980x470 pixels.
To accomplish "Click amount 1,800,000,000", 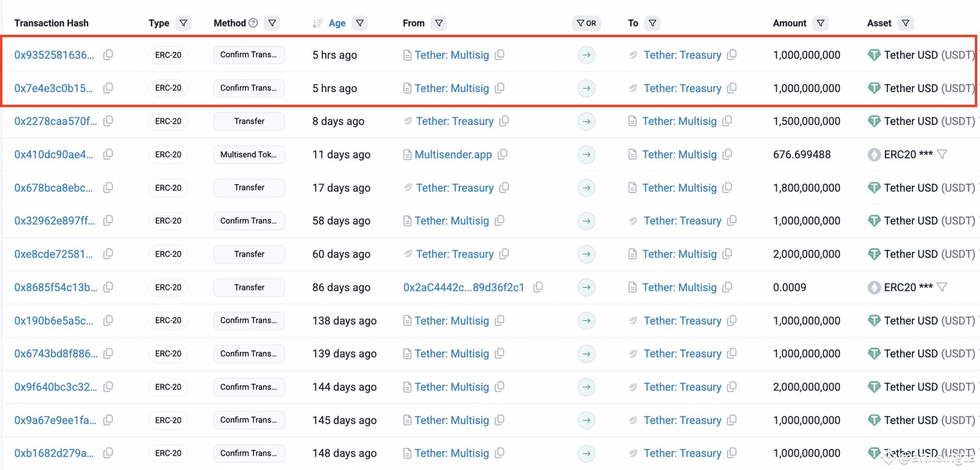I will click(x=806, y=188).
